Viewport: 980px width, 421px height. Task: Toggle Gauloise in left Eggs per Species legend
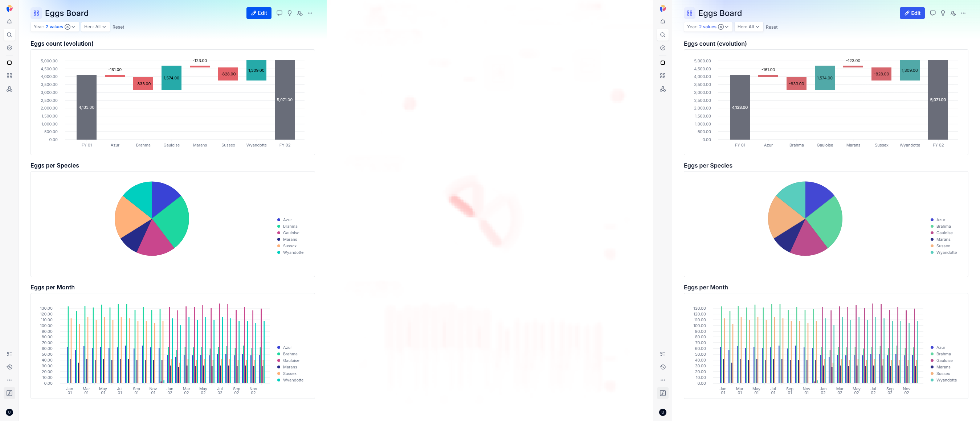click(288, 232)
